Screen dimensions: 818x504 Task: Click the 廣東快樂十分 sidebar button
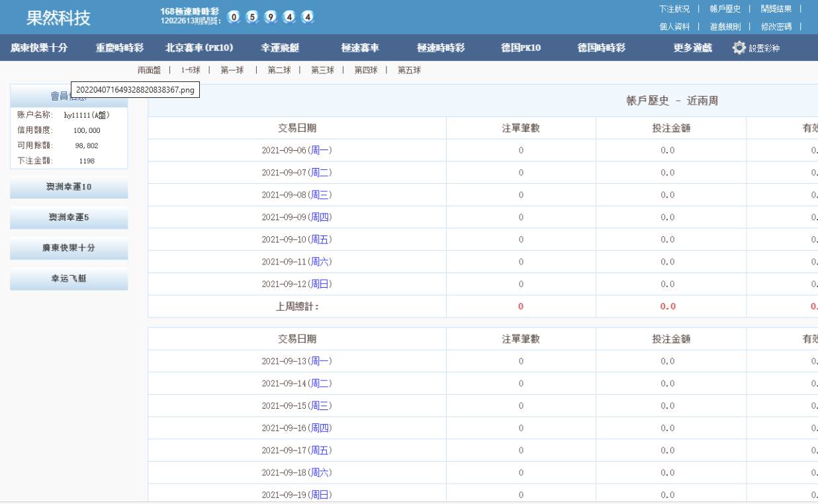point(69,248)
